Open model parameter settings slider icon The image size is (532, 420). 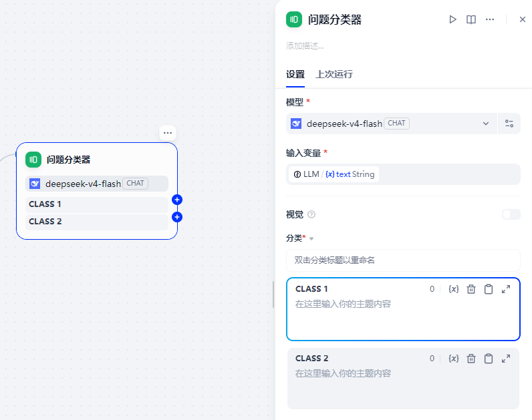(509, 124)
